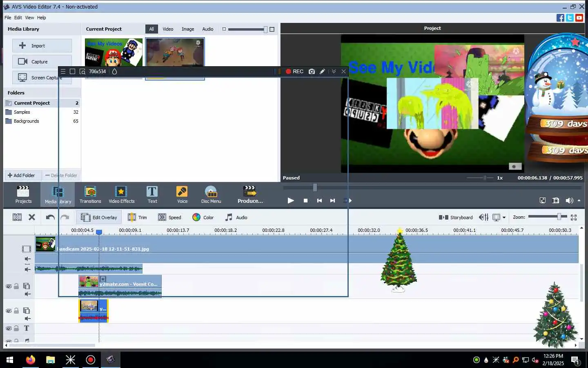This screenshot has height=368, width=588.
Task: Open the Edit menu
Action: pos(18,18)
